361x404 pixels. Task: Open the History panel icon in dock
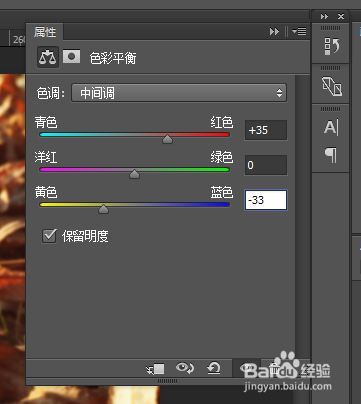pyautogui.click(x=331, y=46)
